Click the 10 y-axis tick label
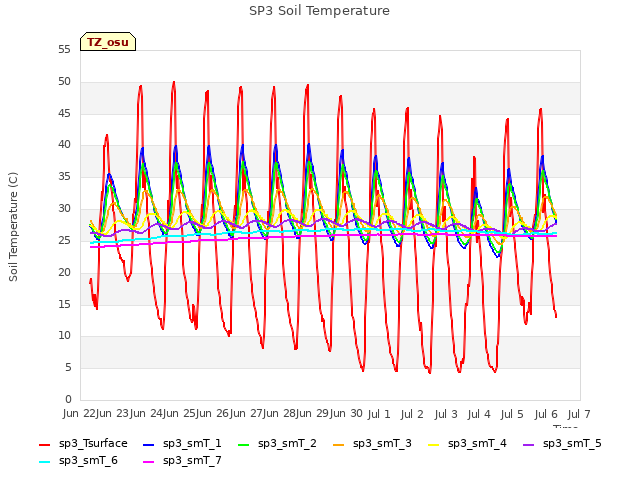The image size is (640, 480). pyautogui.click(x=64, y=336)
